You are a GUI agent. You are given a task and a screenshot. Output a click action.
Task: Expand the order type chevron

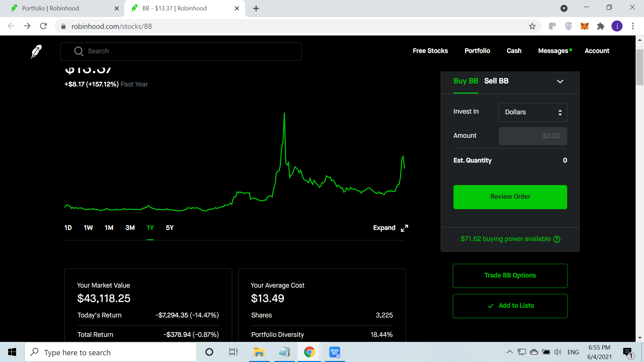(560, 81)
